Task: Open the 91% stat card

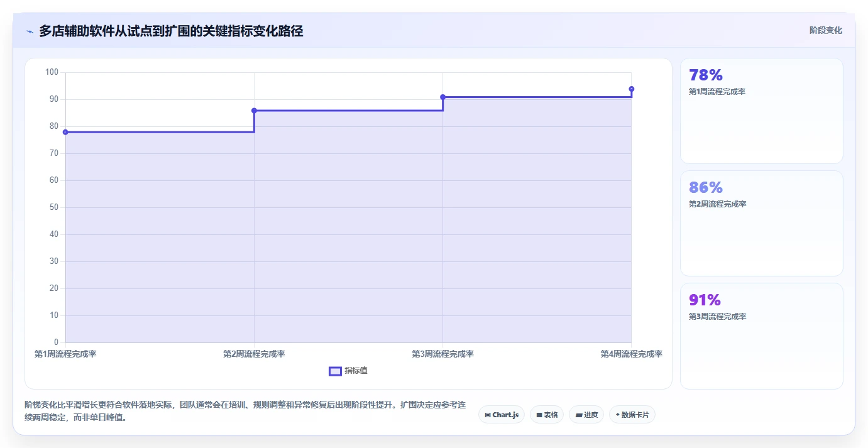Action: 761,336
